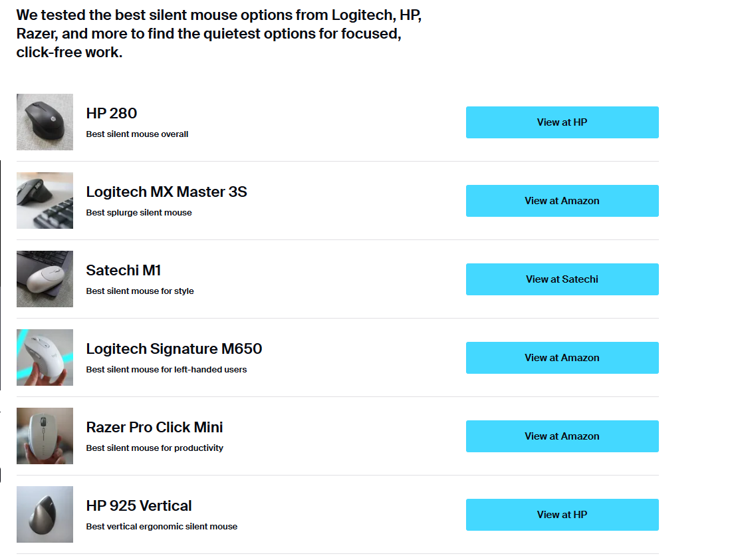Screen dimensions: 734x560
Task: Click the 'Best silent mouse overall' caption
Action: pos(137,134)
